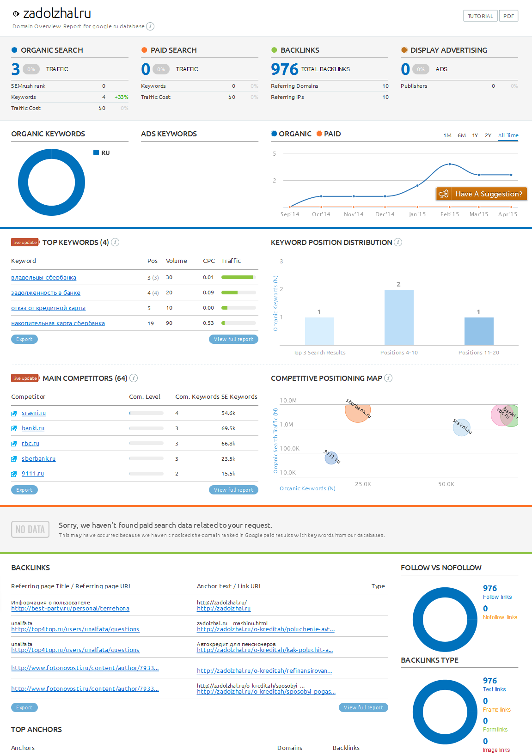
Task: Toggle the Organic series in chart legend
Action: coord(291,134)
